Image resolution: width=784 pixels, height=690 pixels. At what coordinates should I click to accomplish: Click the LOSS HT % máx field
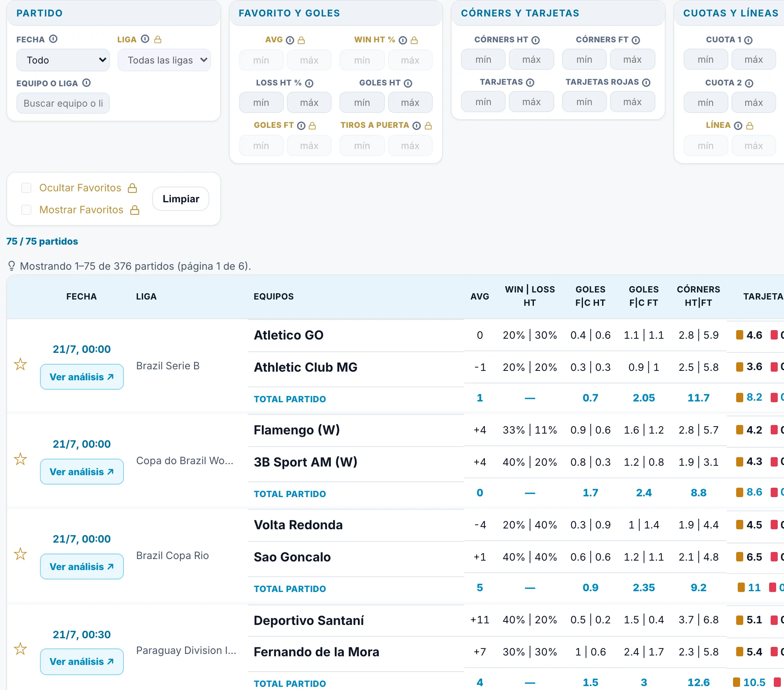[x=309, y=102]
